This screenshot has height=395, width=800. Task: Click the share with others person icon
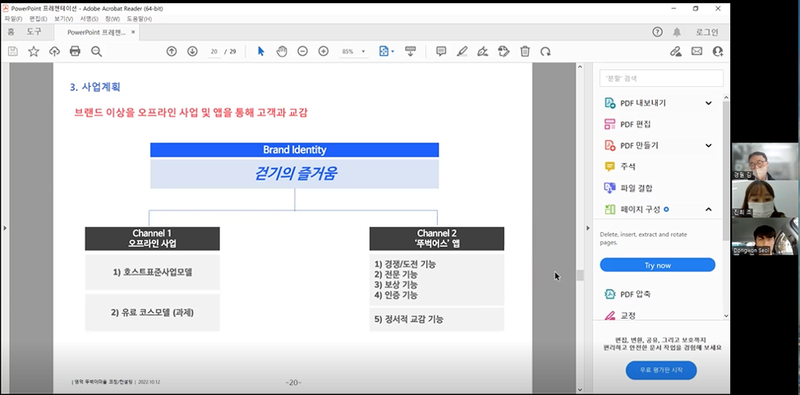click(x=718, y=51)
